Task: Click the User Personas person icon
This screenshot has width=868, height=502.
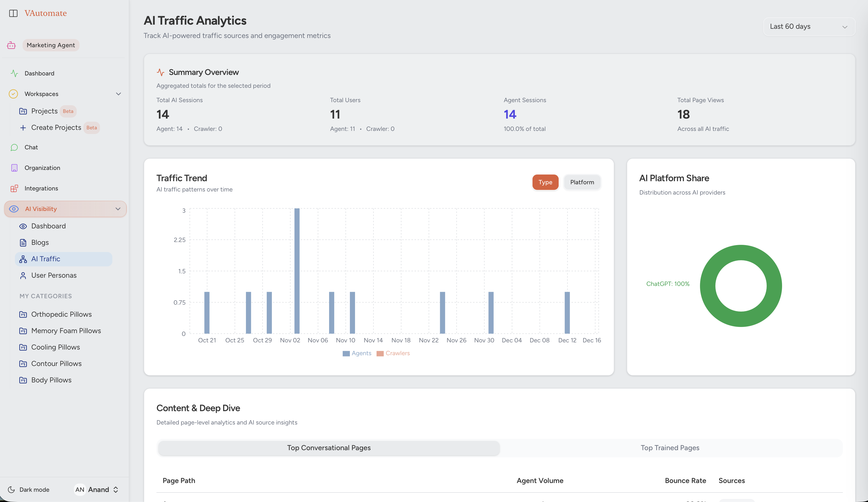Action: click(x=23, y=276)
